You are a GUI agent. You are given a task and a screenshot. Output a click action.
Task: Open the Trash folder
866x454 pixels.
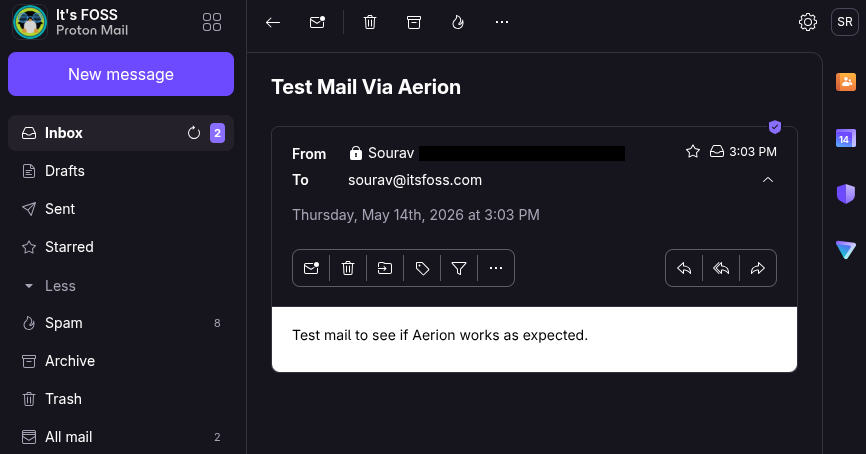pos(121,399)
